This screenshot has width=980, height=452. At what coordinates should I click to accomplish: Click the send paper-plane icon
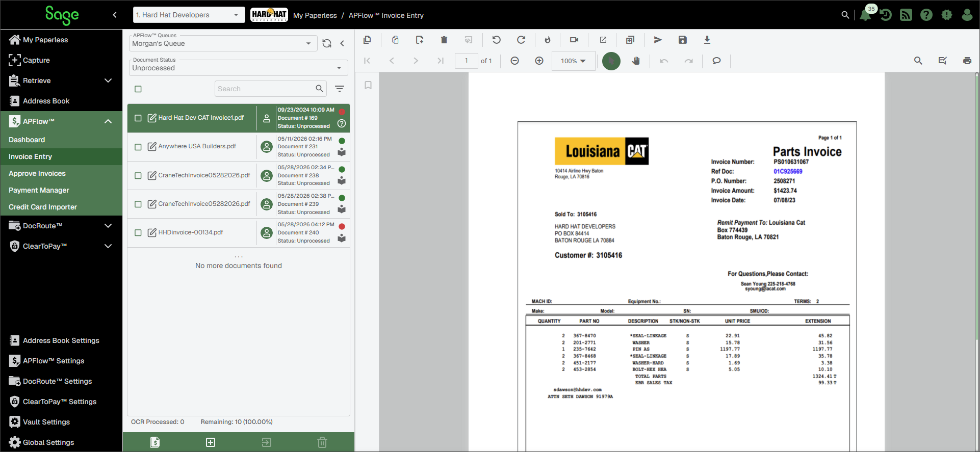click(x=658, y=40)
